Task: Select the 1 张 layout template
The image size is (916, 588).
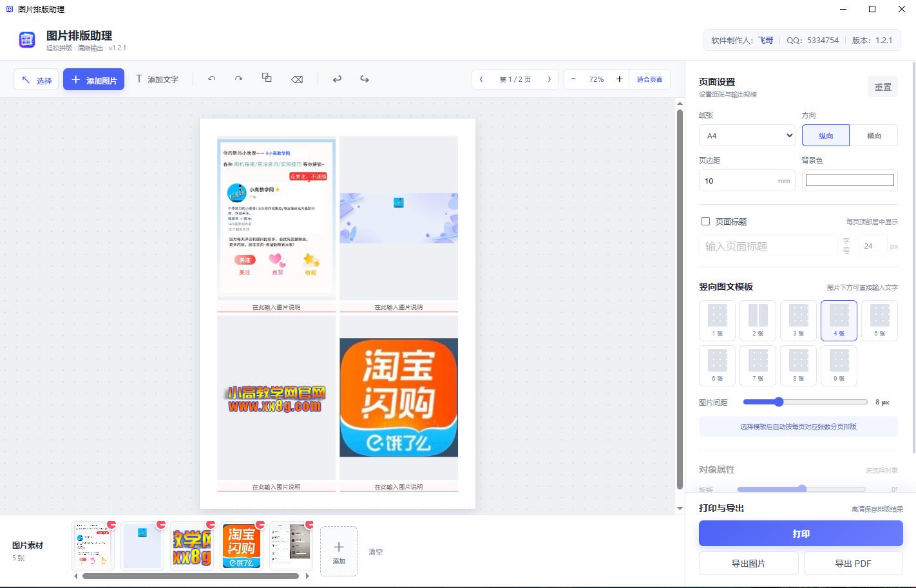Action: click(x=717, y=320)
